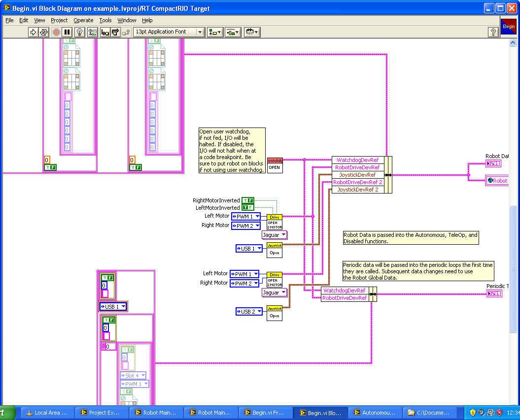This screenshot has height=420, width=520.
Task: Click the Run arrow button
Action: (x=33, y=32)
